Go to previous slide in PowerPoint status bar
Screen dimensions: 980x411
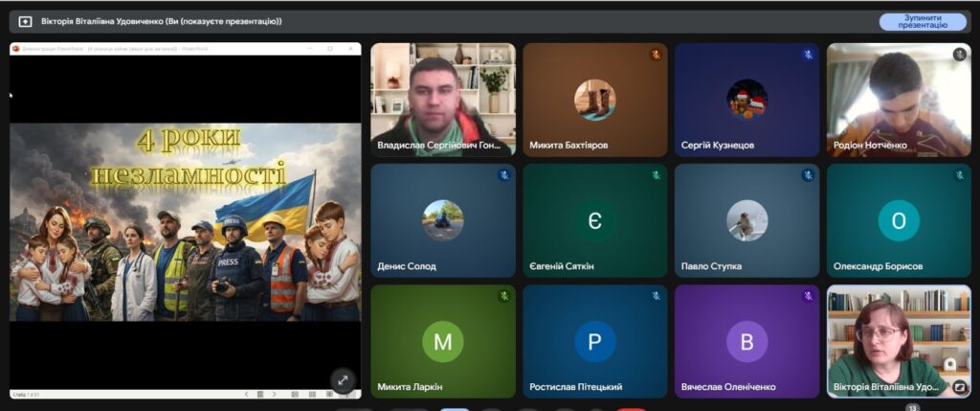(246, 394)
